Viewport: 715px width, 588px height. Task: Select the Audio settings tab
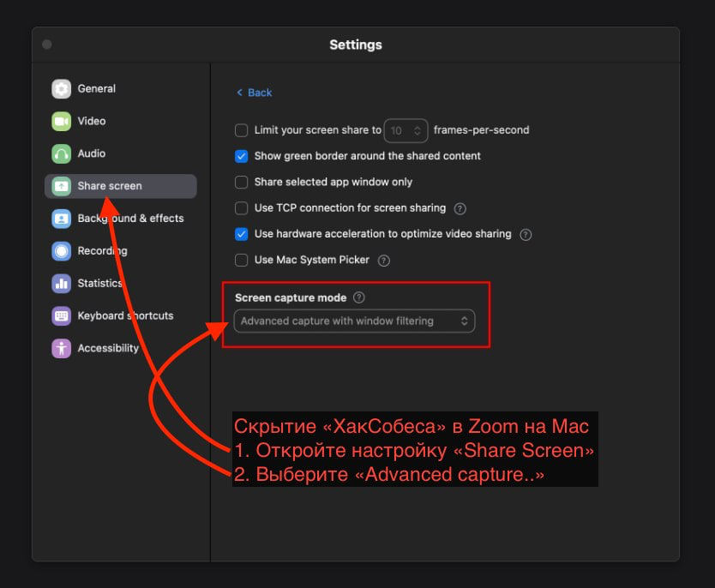tap(120, 153)
